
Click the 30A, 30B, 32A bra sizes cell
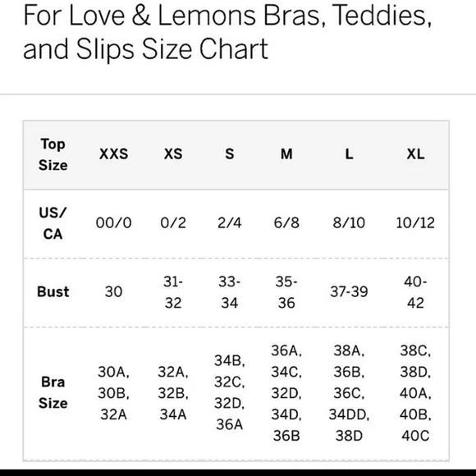(113, 393)
